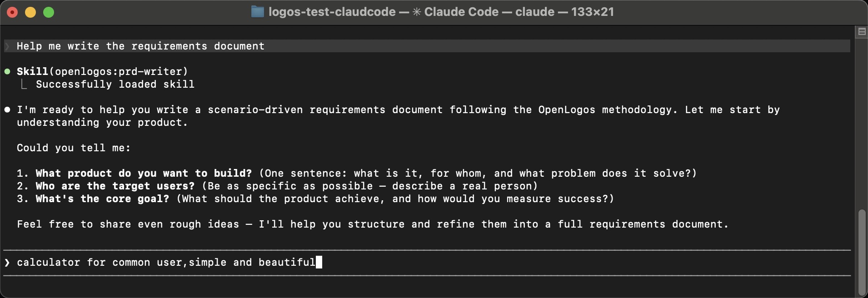Viewport: 868px width, 298px height.
Task: Click the 133x21 terminal size label
Action: click(x=592, y=12)
